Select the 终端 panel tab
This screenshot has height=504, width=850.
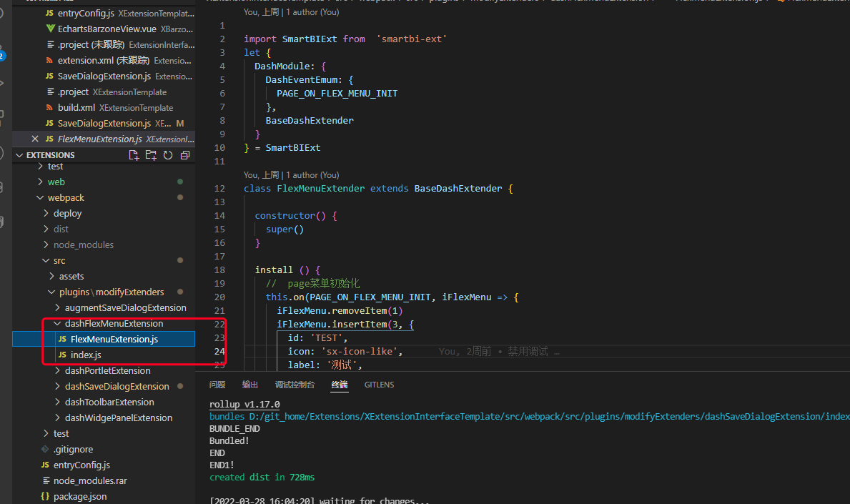(x=340, y=385)
